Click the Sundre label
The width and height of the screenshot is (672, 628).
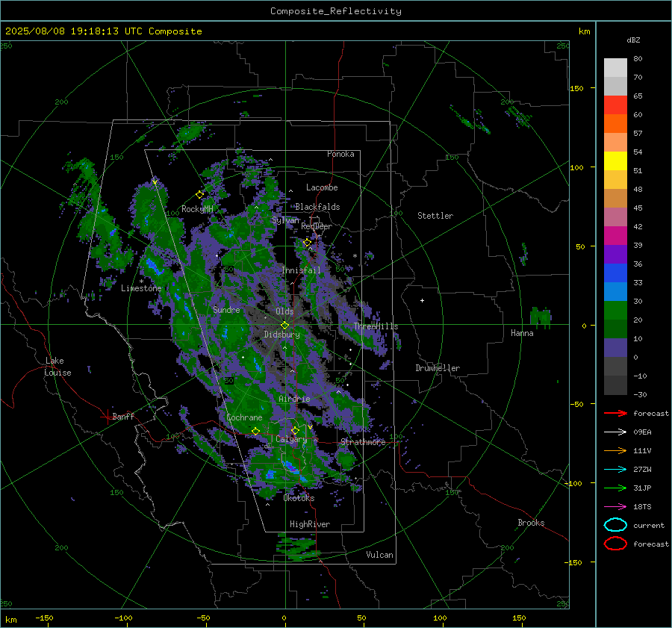click(226, 309)
